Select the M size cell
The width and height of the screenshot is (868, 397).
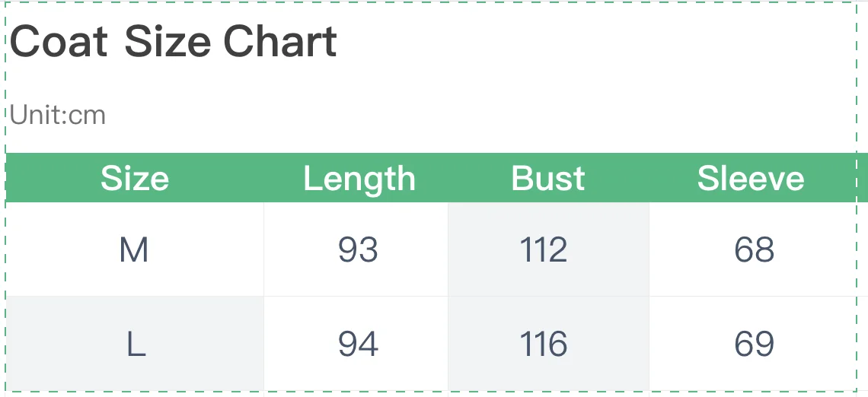[135, 249]
